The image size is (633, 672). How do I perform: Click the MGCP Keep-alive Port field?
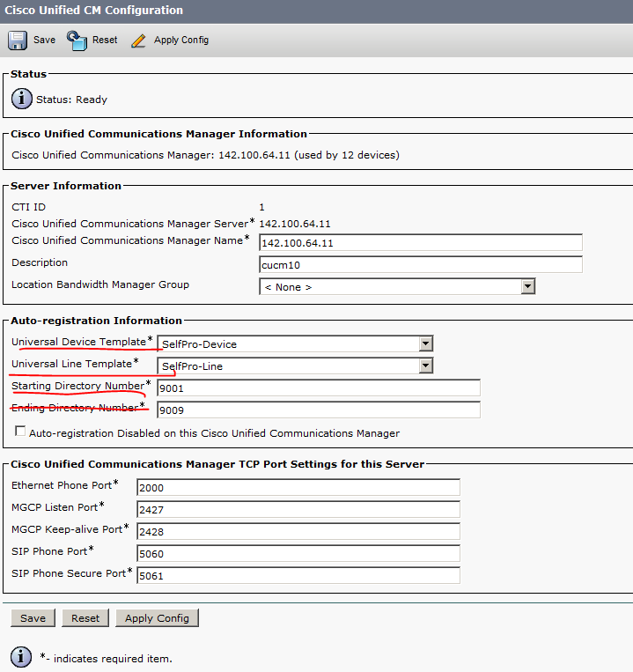298,531
